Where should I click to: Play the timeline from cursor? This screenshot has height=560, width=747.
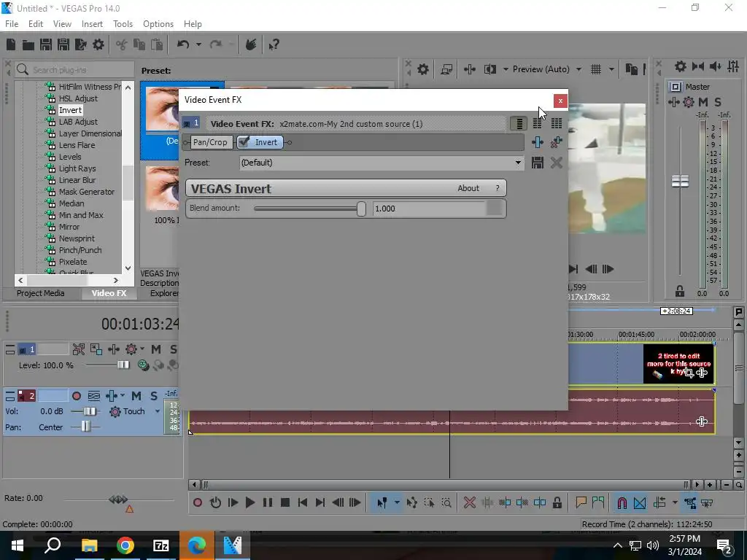coord(250,502)
